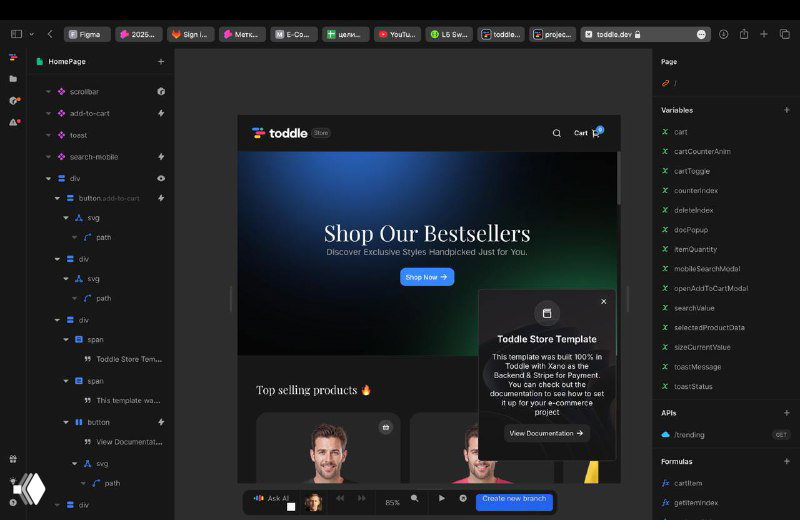This screenshot has width=800, height=520.
Task: Add a new API with APIs plus
Action: (787, 413)
